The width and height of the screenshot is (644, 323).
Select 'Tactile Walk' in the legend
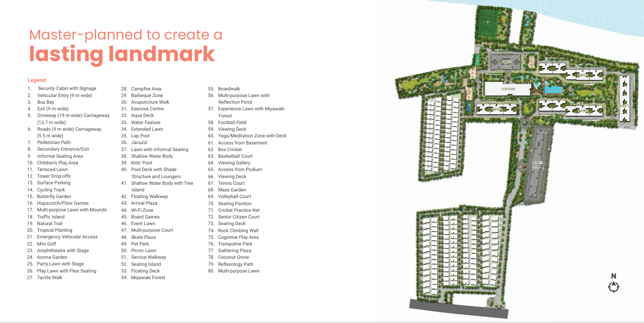point(50,277)
